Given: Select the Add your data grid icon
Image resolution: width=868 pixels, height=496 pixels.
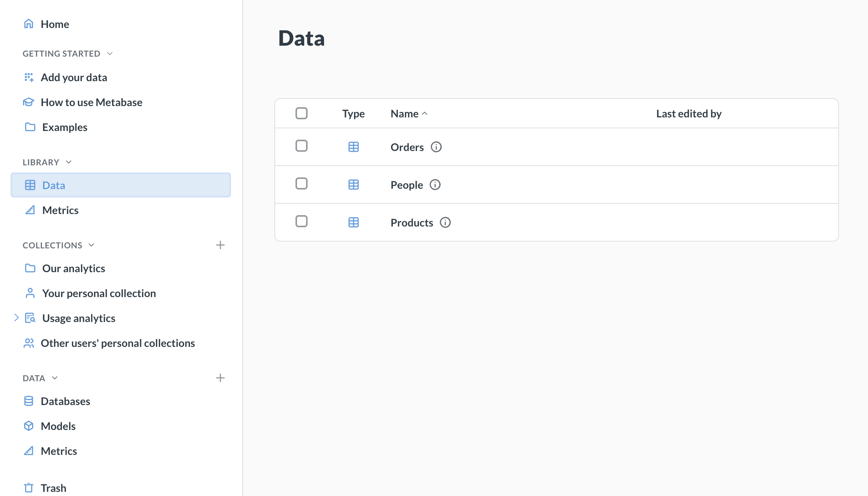Looking at the screenshot, I should pyautogui.click(x=29, y=77).
